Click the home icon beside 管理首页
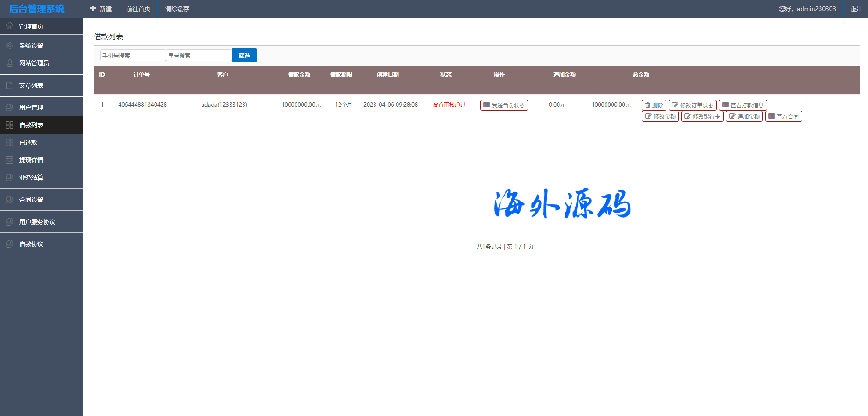The image size is (868, 416). pyautogui.click(x=10, y=26)
